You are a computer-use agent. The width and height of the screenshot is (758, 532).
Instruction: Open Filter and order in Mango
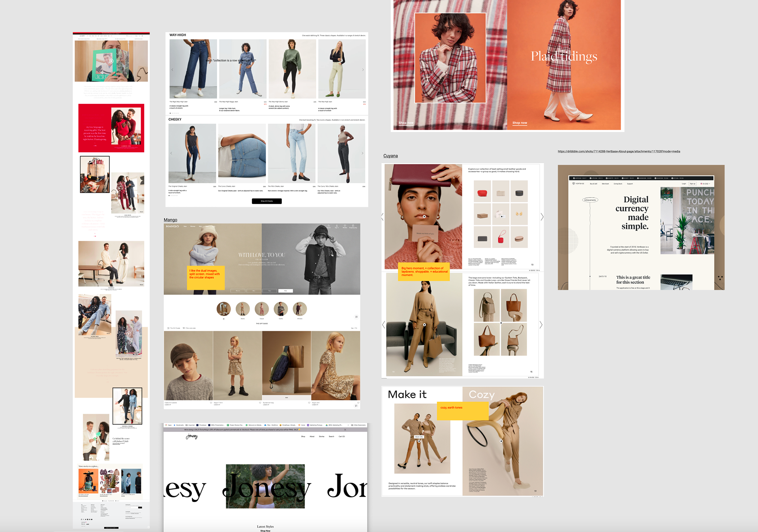click(189, 328)
